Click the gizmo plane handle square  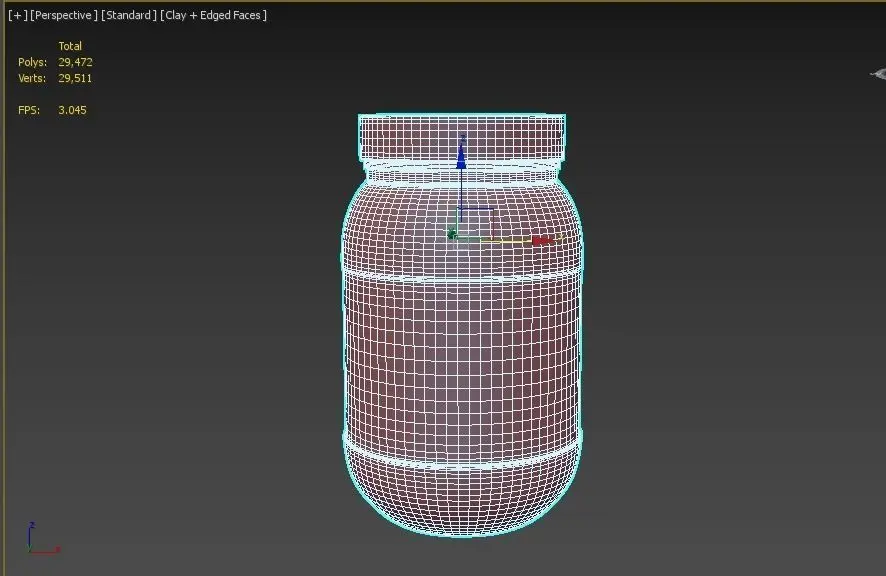click(x=476, y=223)
